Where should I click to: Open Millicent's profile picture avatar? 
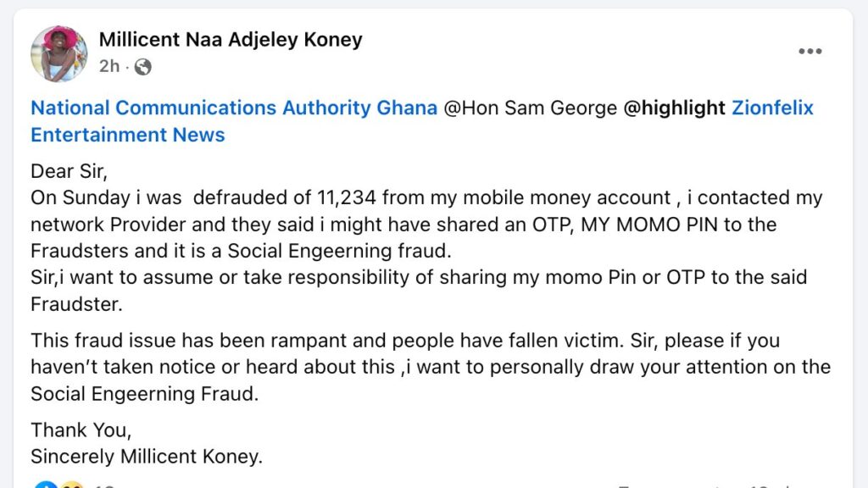(x=58, y=53)
